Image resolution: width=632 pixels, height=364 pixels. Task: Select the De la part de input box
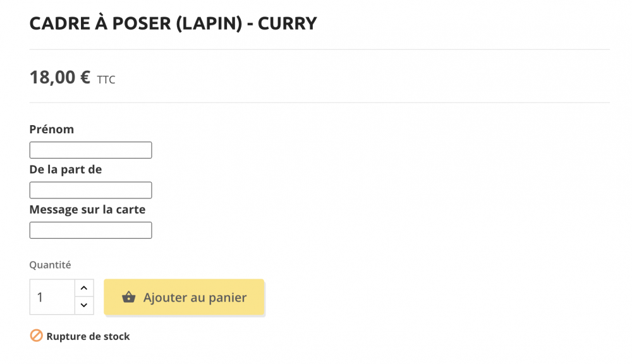pyautogui.click(x=90, y=190)
